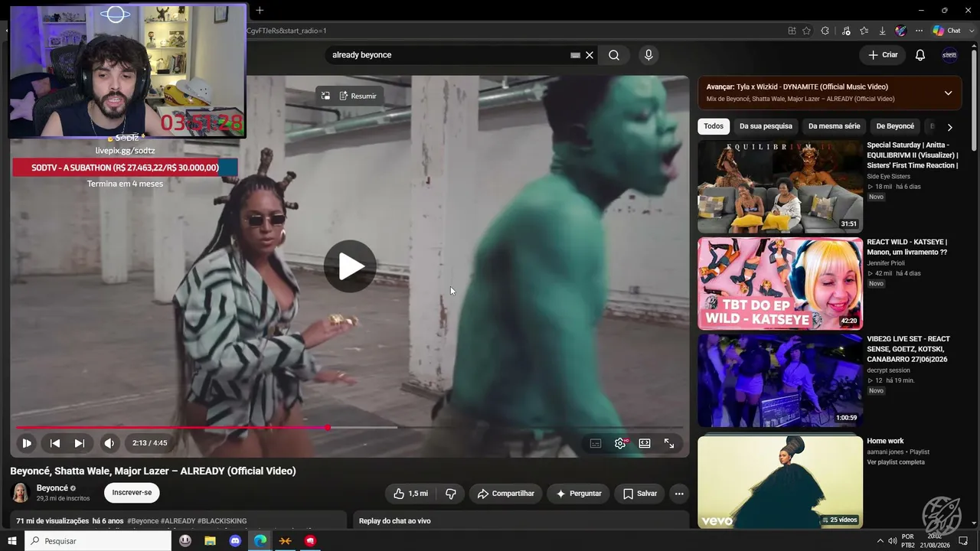Click the play button in the player bar

click(27, 443)
